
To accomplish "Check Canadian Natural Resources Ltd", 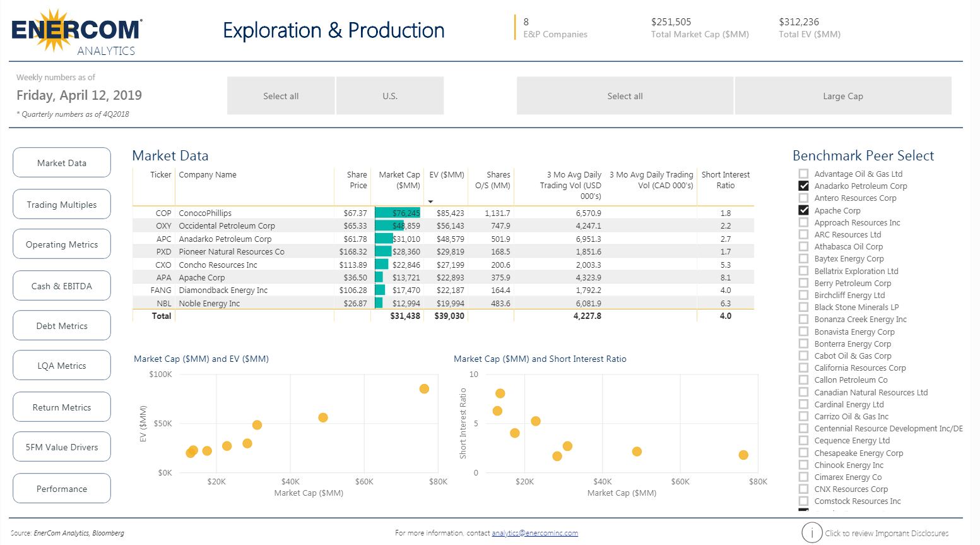I will click(803, 392).
